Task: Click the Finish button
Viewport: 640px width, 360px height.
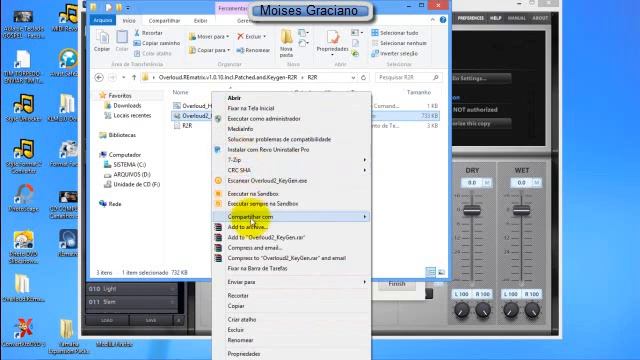Action: [397, 284]
